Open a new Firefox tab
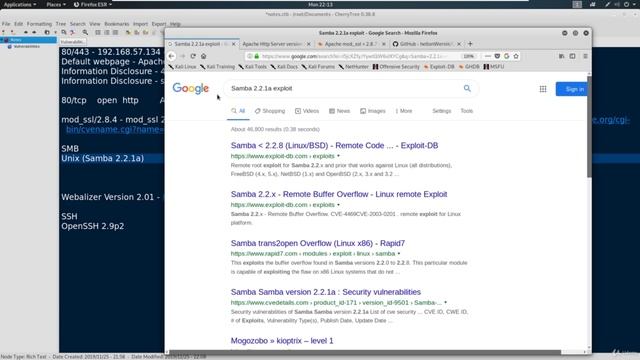The width and height of the screenshot is (640, 360). [x=470, y=44]
